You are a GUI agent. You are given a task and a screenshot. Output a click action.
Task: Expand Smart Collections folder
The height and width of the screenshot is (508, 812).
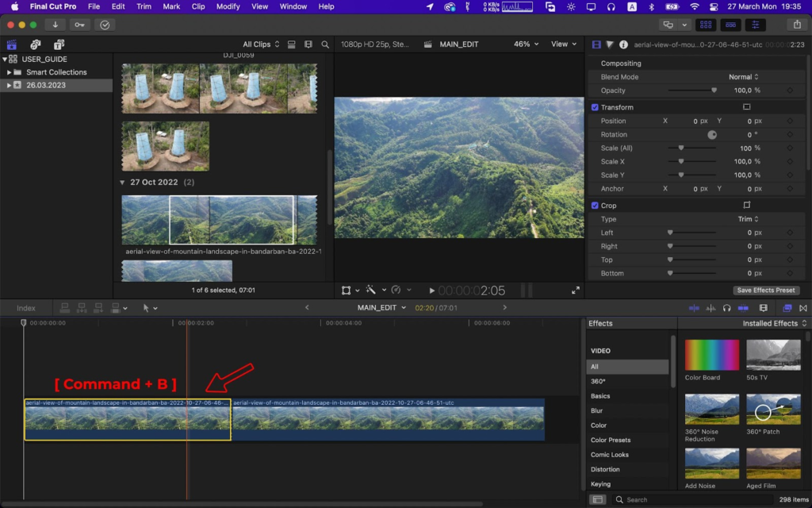point(9,72)
